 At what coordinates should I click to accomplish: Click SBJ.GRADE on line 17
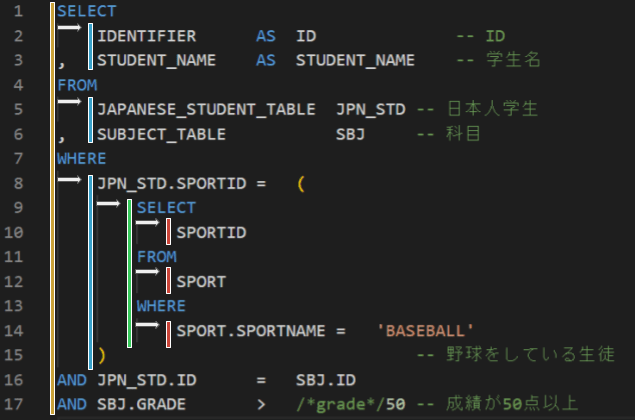(x=141, y=405)
